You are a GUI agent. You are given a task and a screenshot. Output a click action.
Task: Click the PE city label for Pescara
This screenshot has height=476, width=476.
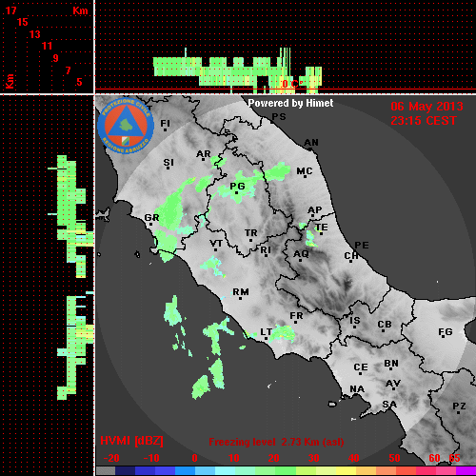[x=362, y=245]
